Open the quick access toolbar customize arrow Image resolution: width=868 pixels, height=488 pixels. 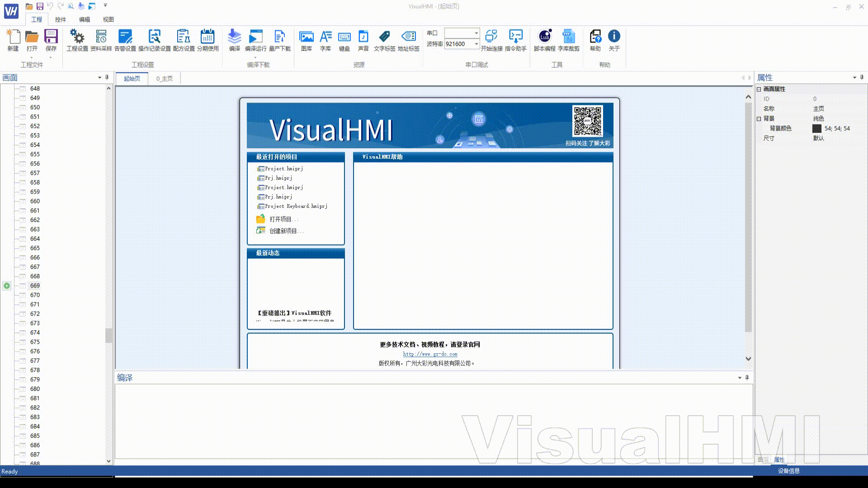[x=105, y=6]
